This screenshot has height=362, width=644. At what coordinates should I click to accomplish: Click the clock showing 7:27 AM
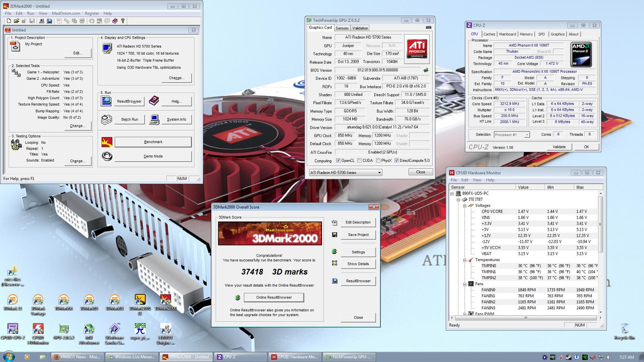[x=626, y=357]
